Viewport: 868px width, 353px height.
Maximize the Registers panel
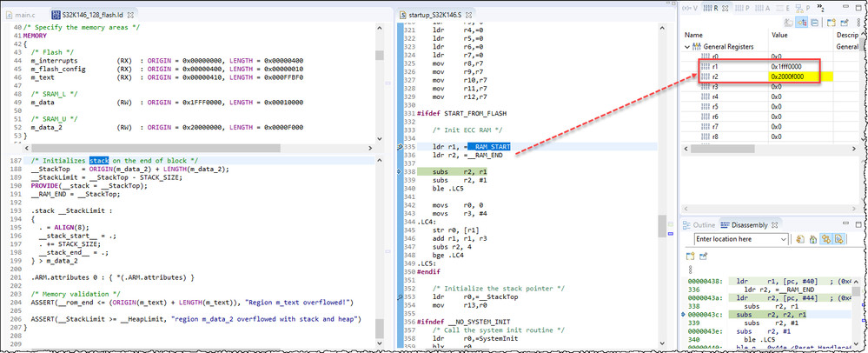[x=858, y=8]
